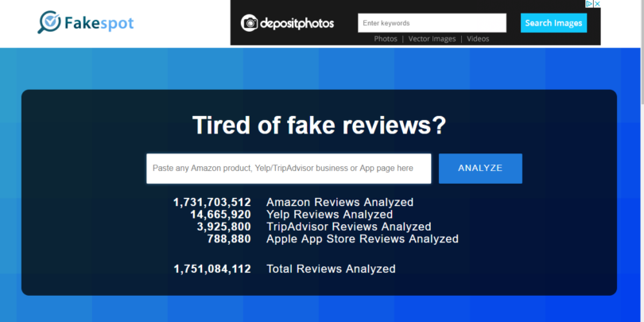Open the Vector Images link in the ad
This screenshot has height=322, width=644.
click(434, 38)
